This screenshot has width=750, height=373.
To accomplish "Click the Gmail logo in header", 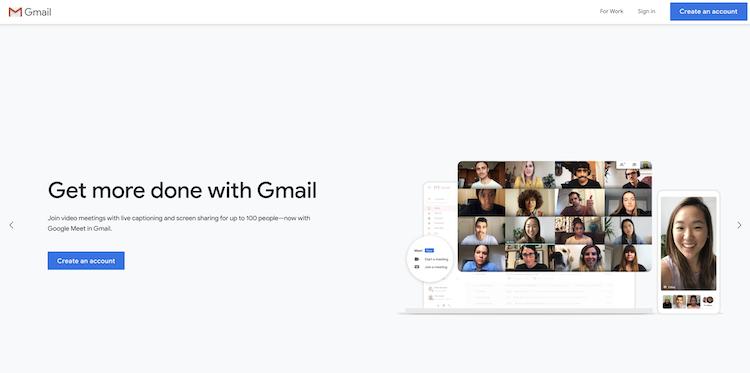I will tap(30, 12).
